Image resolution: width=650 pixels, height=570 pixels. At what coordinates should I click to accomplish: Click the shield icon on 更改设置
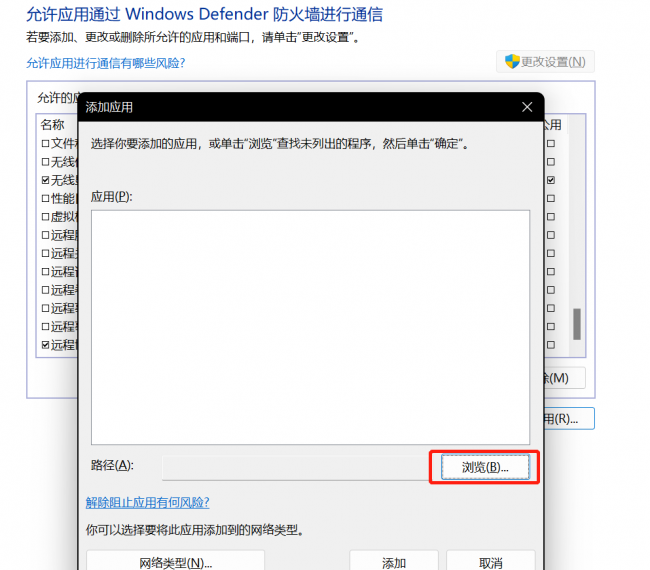pyautogui.click(x=512, y=61)
